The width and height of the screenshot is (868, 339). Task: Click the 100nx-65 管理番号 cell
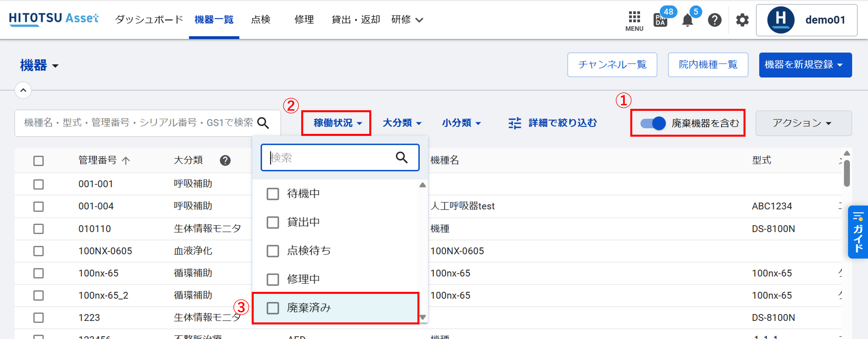point(98,273)
